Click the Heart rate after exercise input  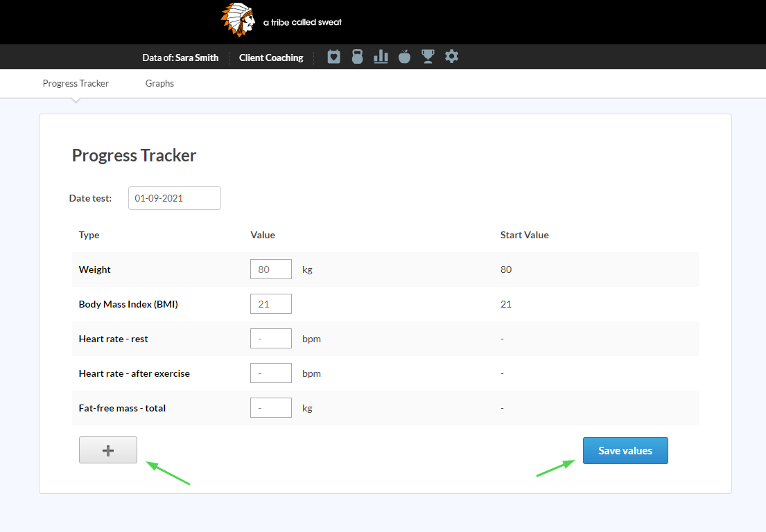tap(270, 373)
